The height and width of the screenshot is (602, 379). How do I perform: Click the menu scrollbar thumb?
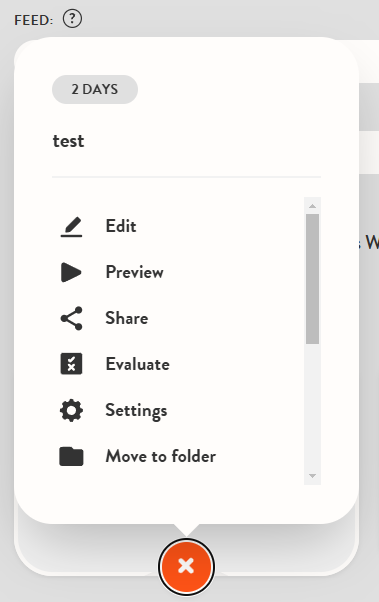[x=313, y=279]
